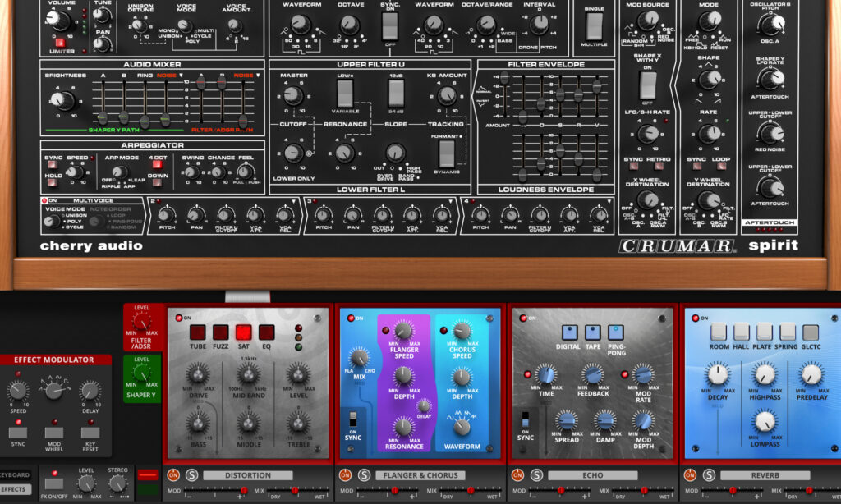
Task: Adjust the Flanger & Chorus MOD slider
Action: pyautogui.click(x=388, y=491)
